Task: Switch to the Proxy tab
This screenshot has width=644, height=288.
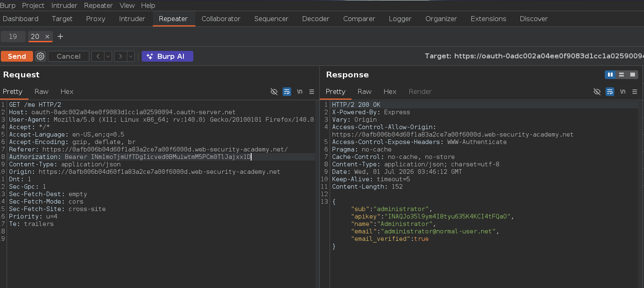Action: (x=96, y=19)
